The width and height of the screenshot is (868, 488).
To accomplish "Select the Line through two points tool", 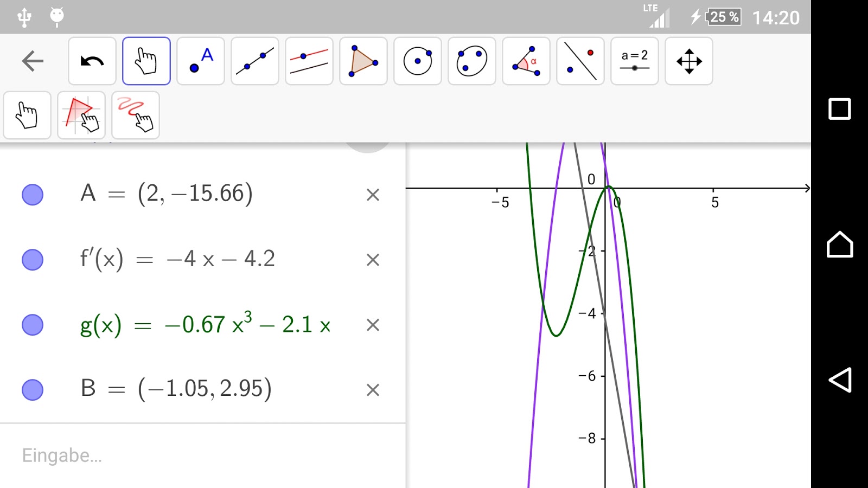I will pyautogui.click(x=255, y=61).
